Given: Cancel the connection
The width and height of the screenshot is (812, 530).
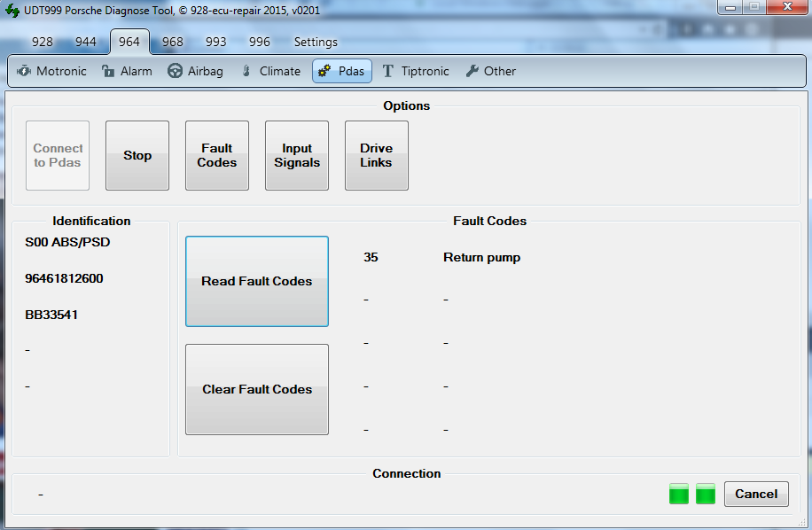Looking at the screenshot, I should click(x=756, y=494).
